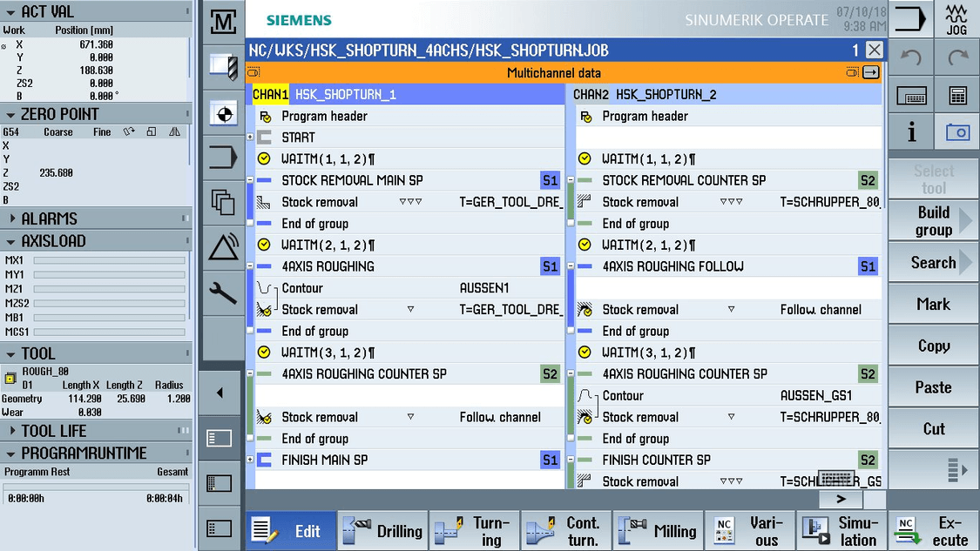Click the Build group softkey
The height and width of the screenshot is (551, 980).
coord(932,221)
